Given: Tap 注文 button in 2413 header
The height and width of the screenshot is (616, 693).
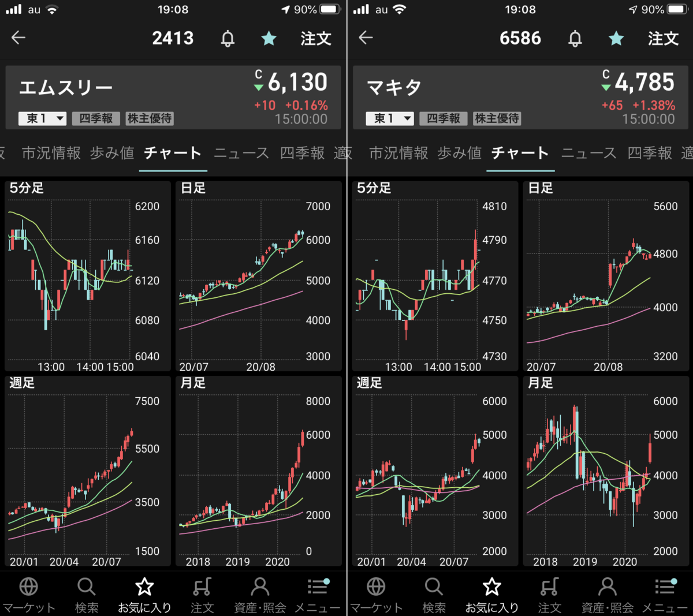Looking at the screenshot, I should tap(315, 39).
